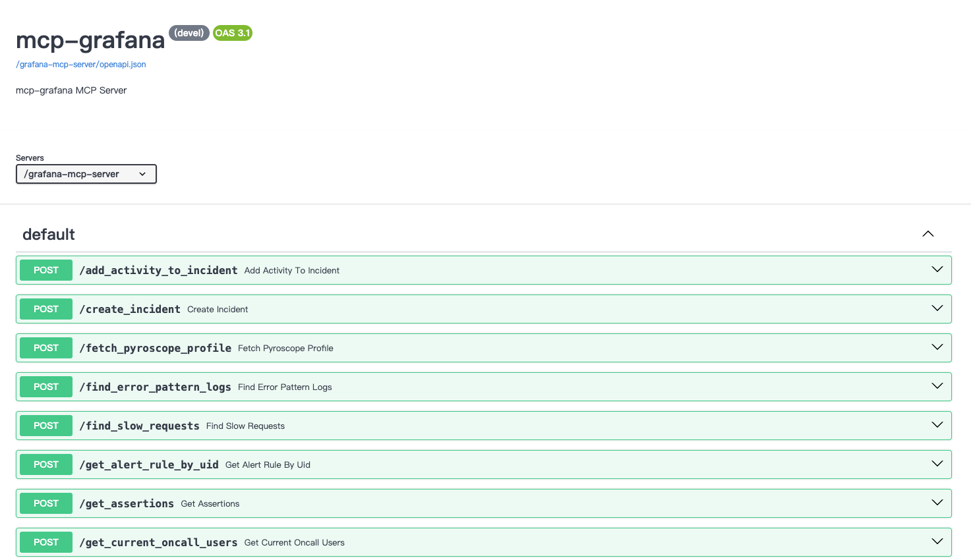Click the chevron for /find_error_pattern_logs
Screen dimensions: 971x560
pos(937,386)
